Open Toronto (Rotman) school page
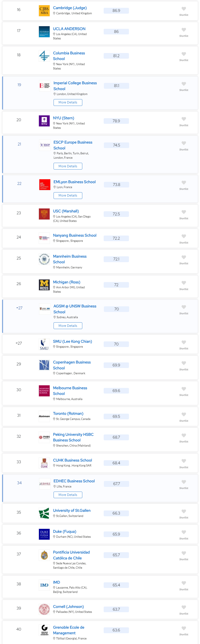The height and width of the screenshot is (644, 200). [x=68, y=414]
